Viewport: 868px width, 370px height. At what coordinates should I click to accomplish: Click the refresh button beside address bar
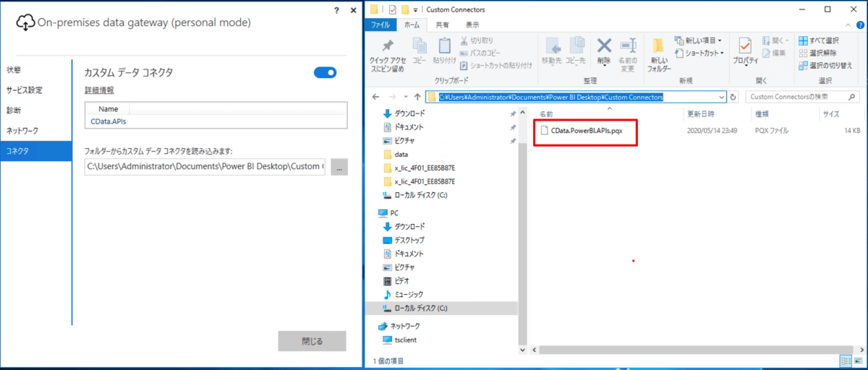coord(733,97)
